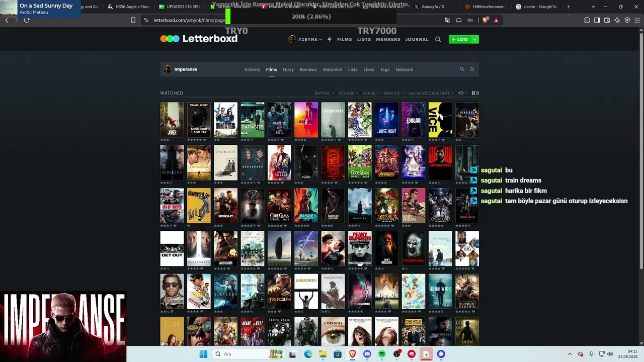Select the Films profile tab
Viewport: 644px width, 362px height.
[272, 69]
